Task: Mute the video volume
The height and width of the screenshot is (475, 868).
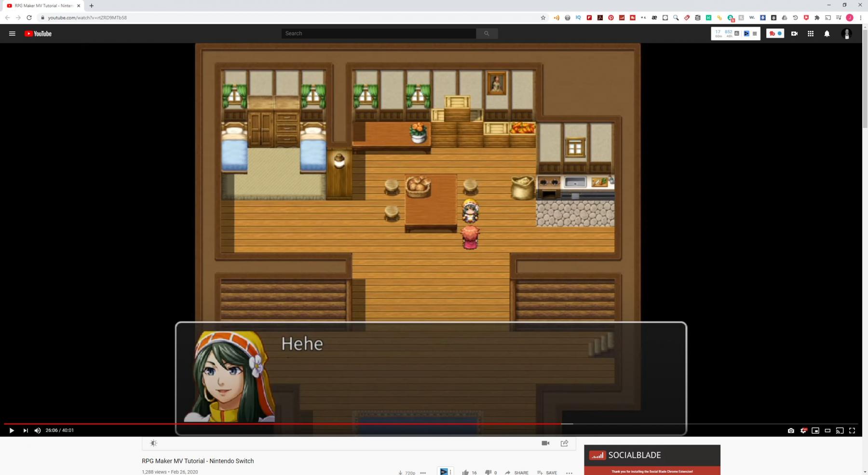Action: pos(38,431)
